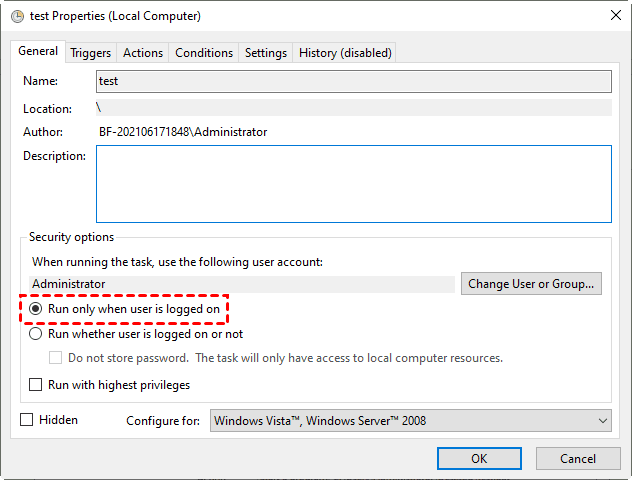Select Run only when user is logged on
The width and height of the screenshot is (632, 480).
pyautogui.click(x=37, y=310)
